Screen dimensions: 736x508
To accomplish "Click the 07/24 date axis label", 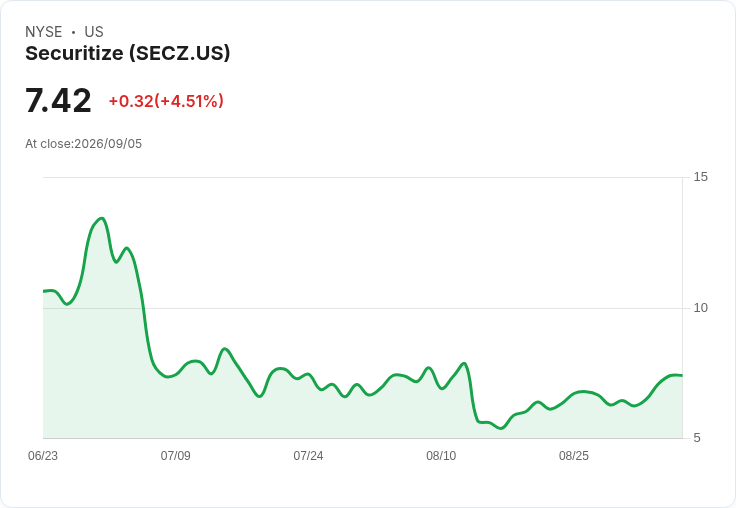I will pyautogui.click(x=308, y=456).
